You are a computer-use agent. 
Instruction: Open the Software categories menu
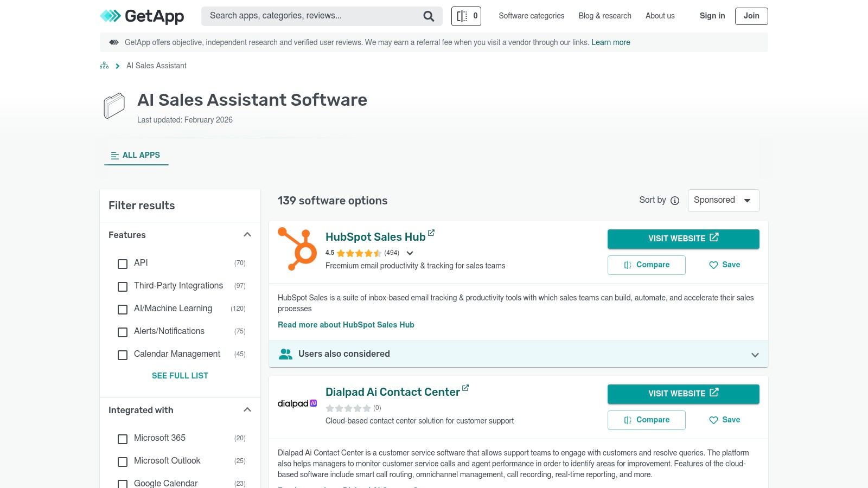pos(531,16)
